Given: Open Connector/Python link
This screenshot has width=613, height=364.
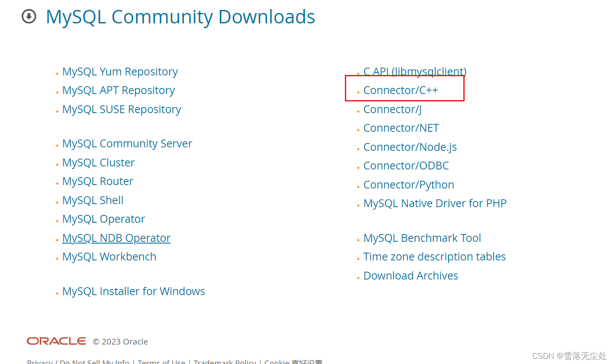Looking at the screenshot, I should (x=409, y=185).
